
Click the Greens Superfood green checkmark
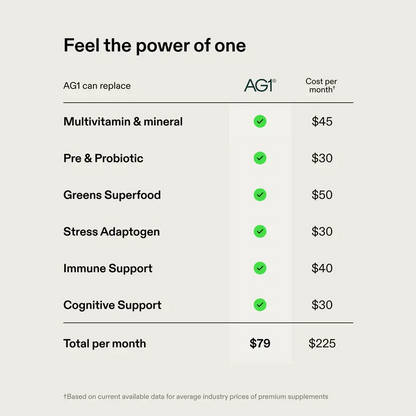260,195
